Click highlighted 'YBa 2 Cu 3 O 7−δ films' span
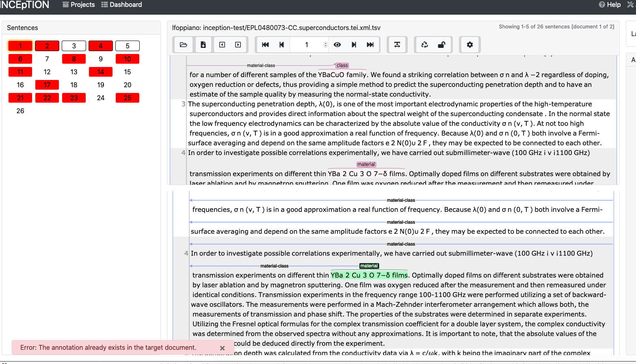The height and width of the screenshot is (364, 636). tap(369, 275)
